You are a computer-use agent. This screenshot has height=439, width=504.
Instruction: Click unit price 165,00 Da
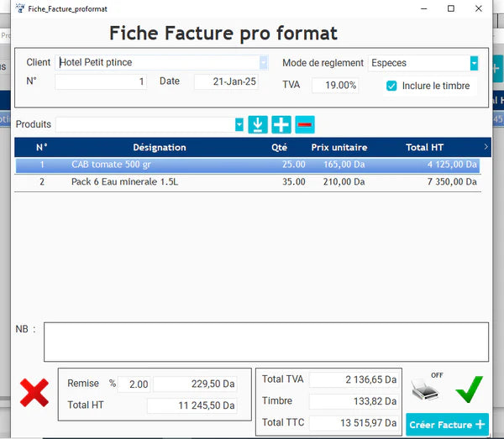344,165
